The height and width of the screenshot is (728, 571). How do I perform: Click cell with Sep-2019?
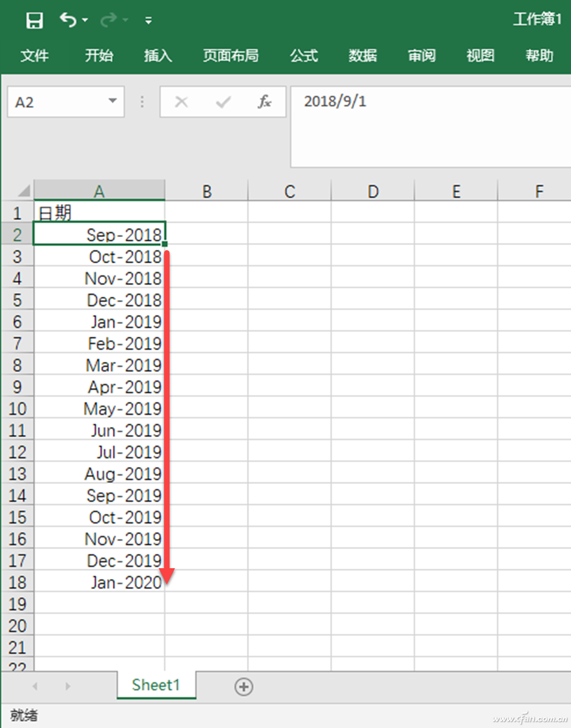(x=99, y=495)
